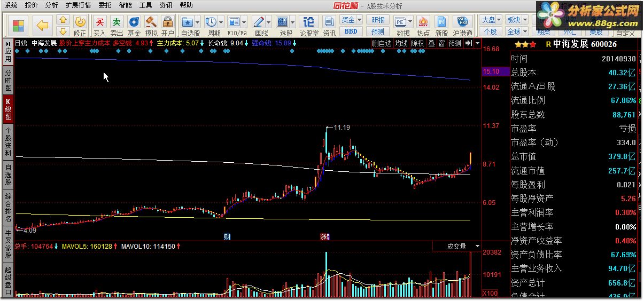Viewport: 644px width, 301px height.
Task: Open the 资金 dropdown
Action: pos(351,20)
